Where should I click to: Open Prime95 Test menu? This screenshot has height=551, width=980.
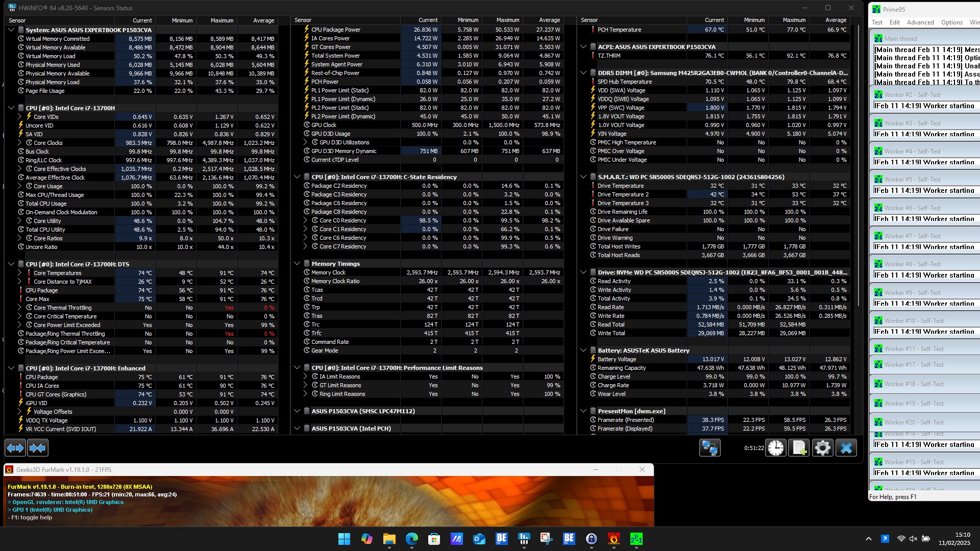[x=877, y=22]
